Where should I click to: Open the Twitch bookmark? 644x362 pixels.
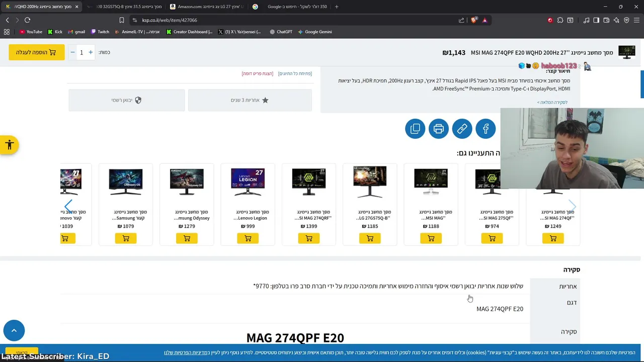100,32
